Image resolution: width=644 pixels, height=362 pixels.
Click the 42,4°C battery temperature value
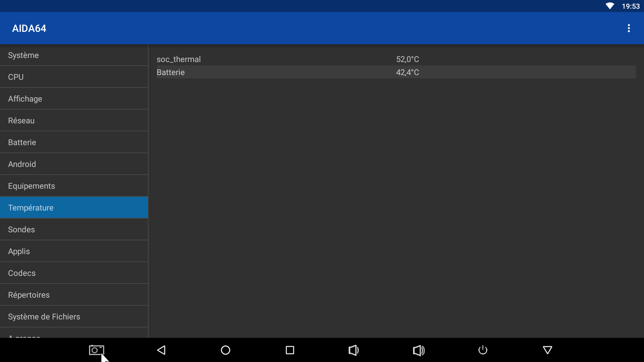point(408,72)
